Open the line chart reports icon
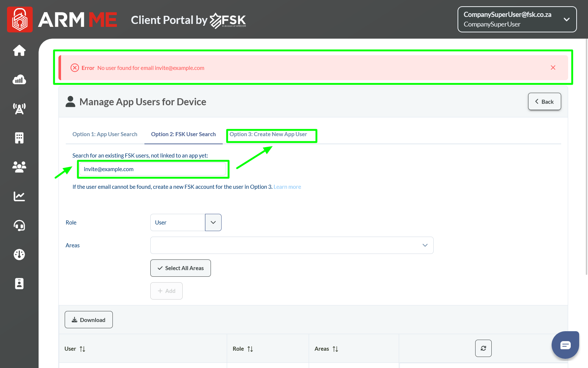 (19, 196)
